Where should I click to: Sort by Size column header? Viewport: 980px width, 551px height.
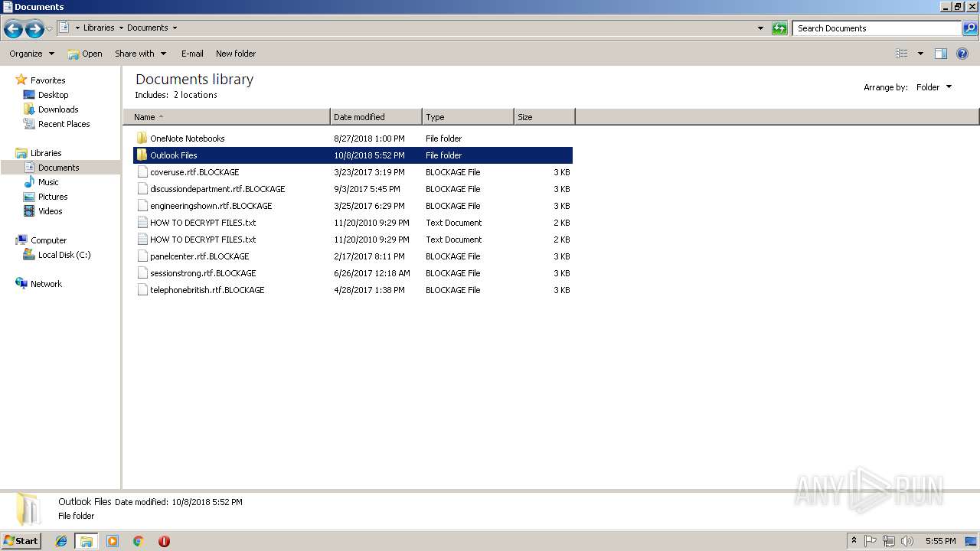(544, 117)
